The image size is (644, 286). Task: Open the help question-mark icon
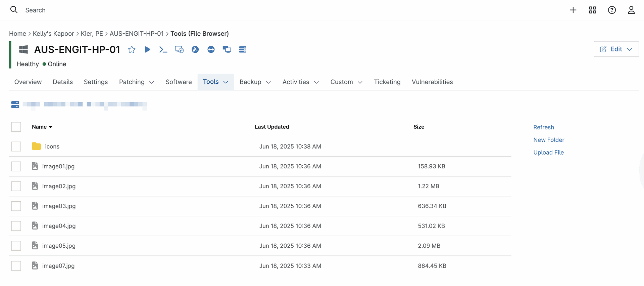point(612,10)
